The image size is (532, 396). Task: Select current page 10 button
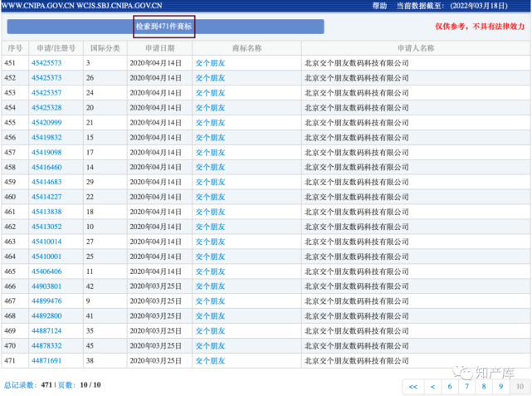coord(520,387)
